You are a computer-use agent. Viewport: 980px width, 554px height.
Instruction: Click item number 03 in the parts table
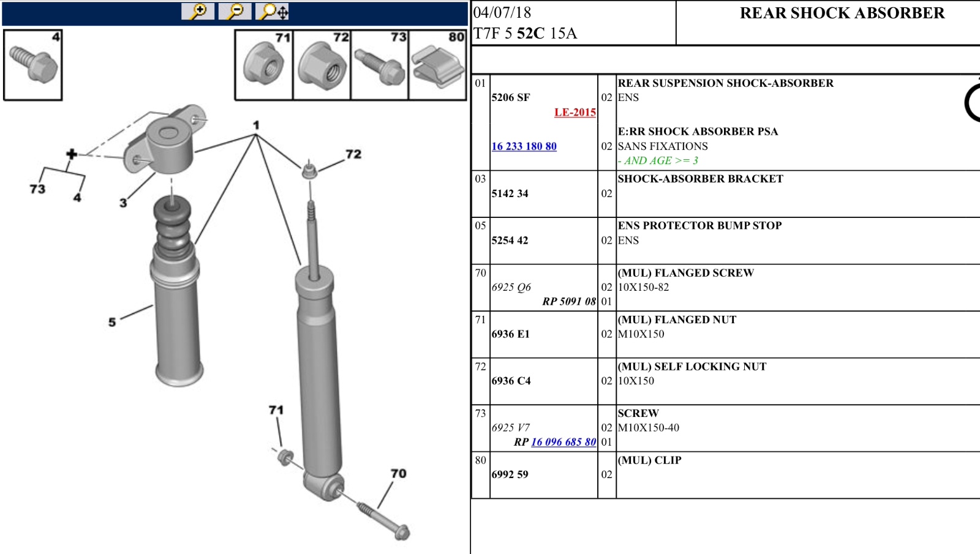(480, 179)
